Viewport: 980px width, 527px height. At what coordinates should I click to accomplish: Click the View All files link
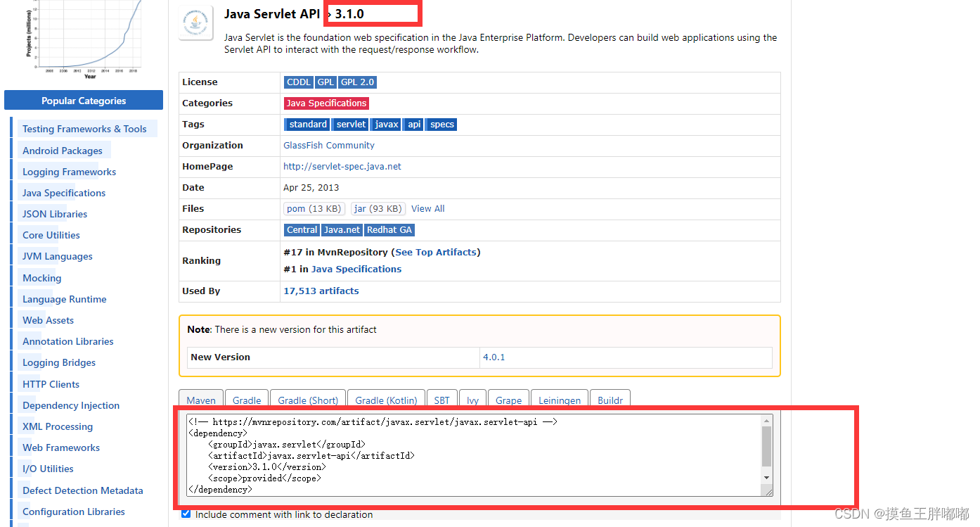pos(428,209)
